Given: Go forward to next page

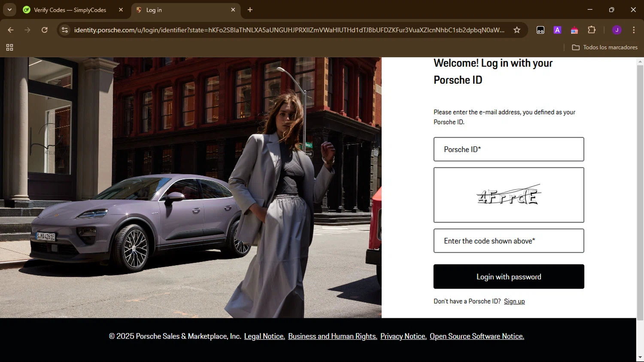Looking at the screenshot, I should coord(27,30).
